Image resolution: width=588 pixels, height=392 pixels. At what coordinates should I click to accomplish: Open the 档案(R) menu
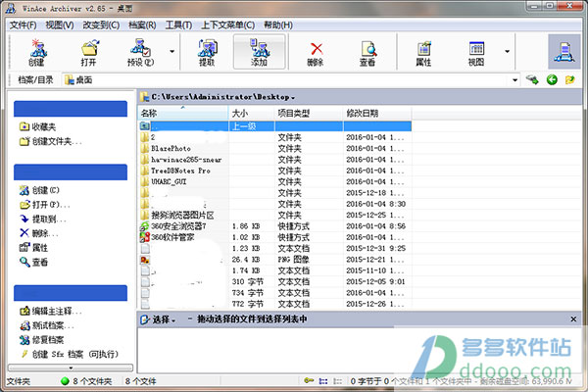pyautogui.click(x=142, y=25)
